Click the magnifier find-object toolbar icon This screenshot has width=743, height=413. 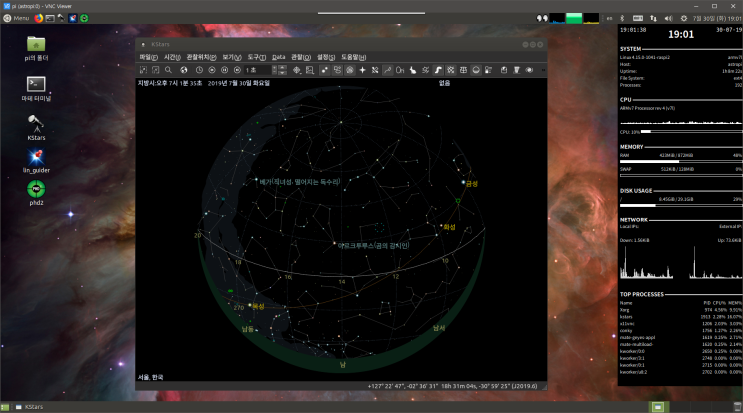pyautogui.click(x=168, y=71)
